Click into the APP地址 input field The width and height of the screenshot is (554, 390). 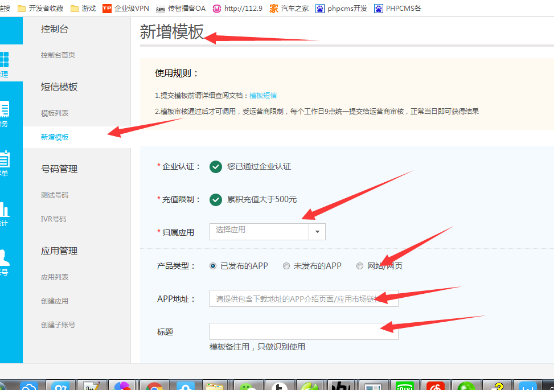[x=304, y=299]
